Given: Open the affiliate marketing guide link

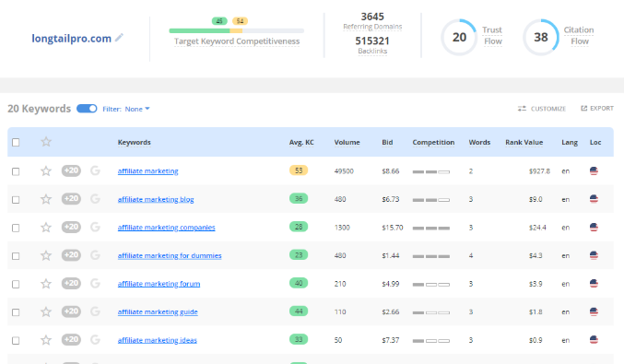Looking at the screenshot, I should [158, 312].
